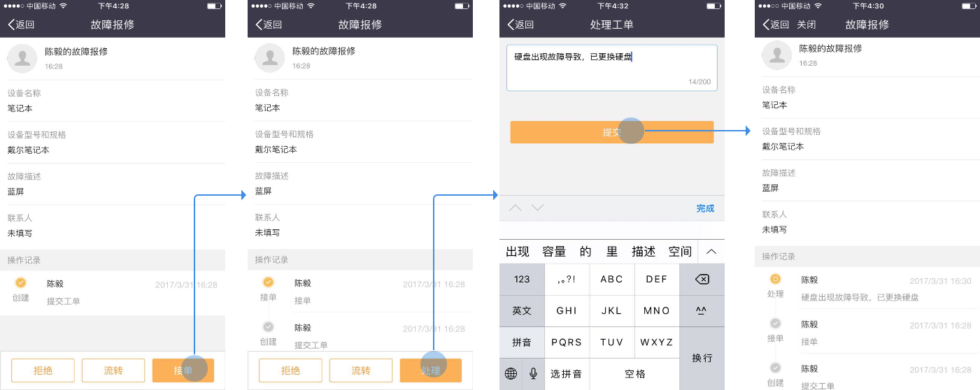Tap the 123 keyboard key
The width and height of the screenshot is (980, 390).
(x=522, y=279)
